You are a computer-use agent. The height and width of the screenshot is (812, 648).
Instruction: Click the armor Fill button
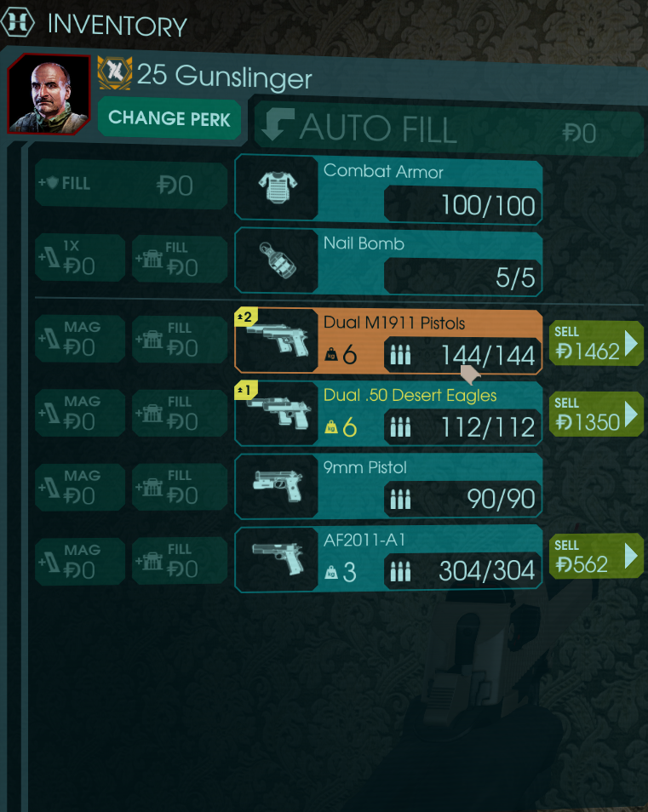pyautogui.click(x=131, y=184)
